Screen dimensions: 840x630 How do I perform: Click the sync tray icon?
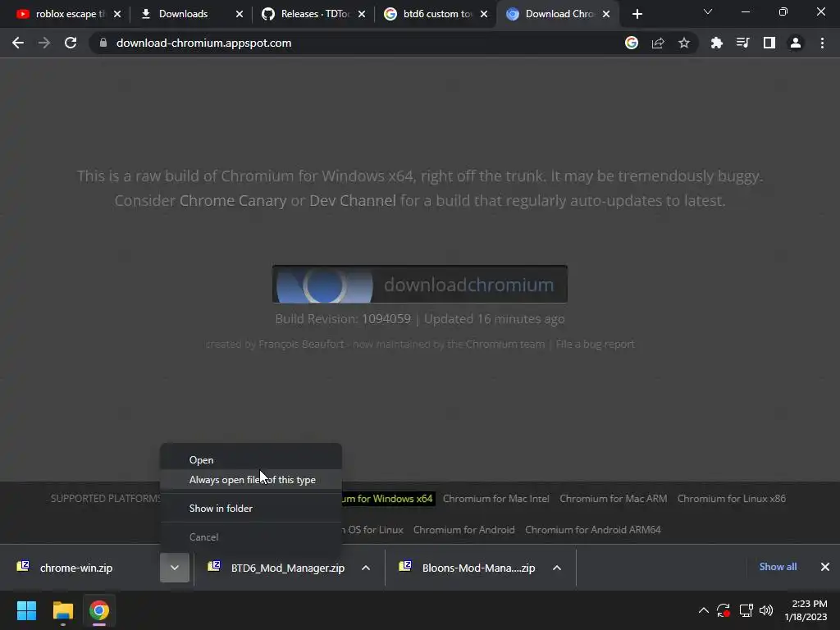[x=724, y=610]
